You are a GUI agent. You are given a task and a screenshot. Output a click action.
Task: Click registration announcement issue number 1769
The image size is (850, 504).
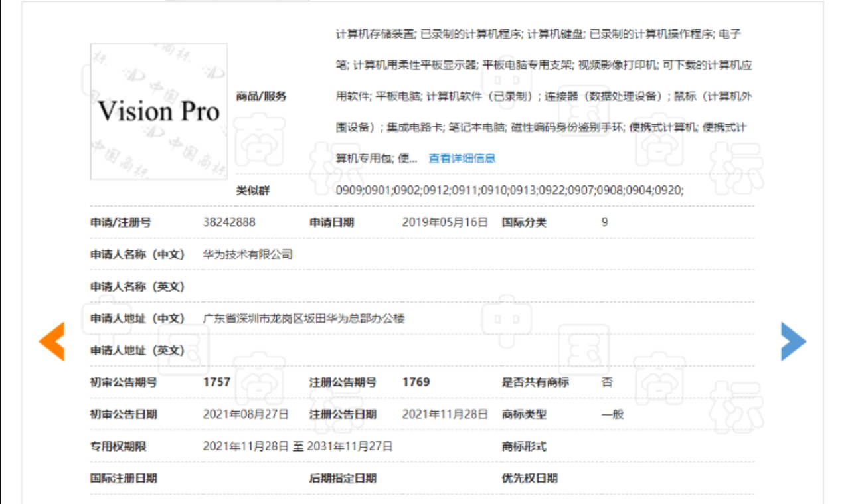tap(416, 382)
